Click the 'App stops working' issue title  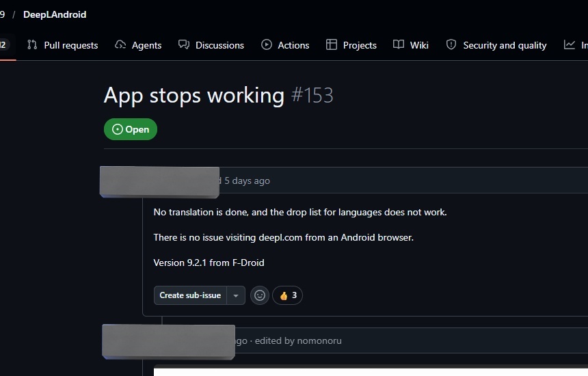tap(194, 95)
